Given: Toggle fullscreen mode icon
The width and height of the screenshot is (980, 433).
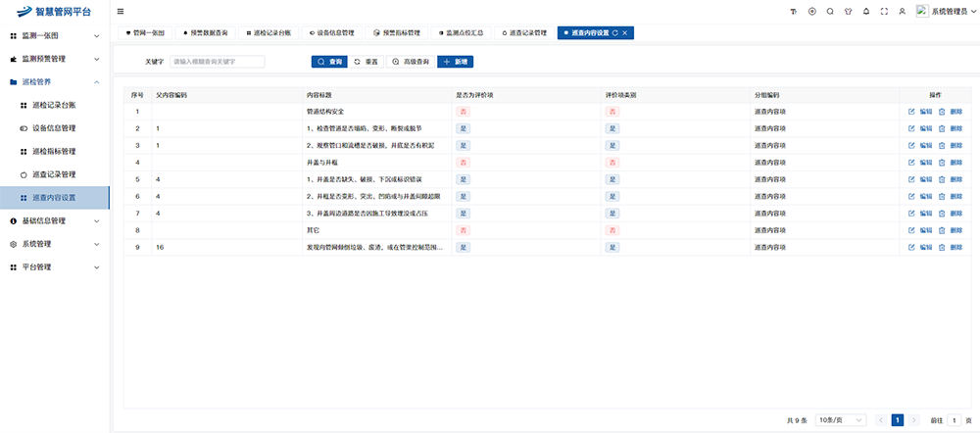Looking at the screenshot, I should [x=884, y=11].
